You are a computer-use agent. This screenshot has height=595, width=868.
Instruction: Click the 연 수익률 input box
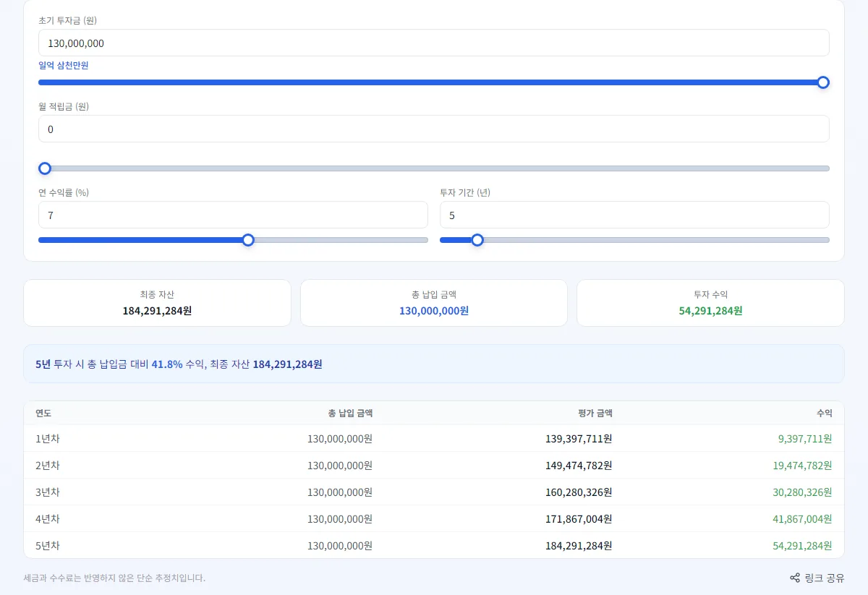pos(233,215)
